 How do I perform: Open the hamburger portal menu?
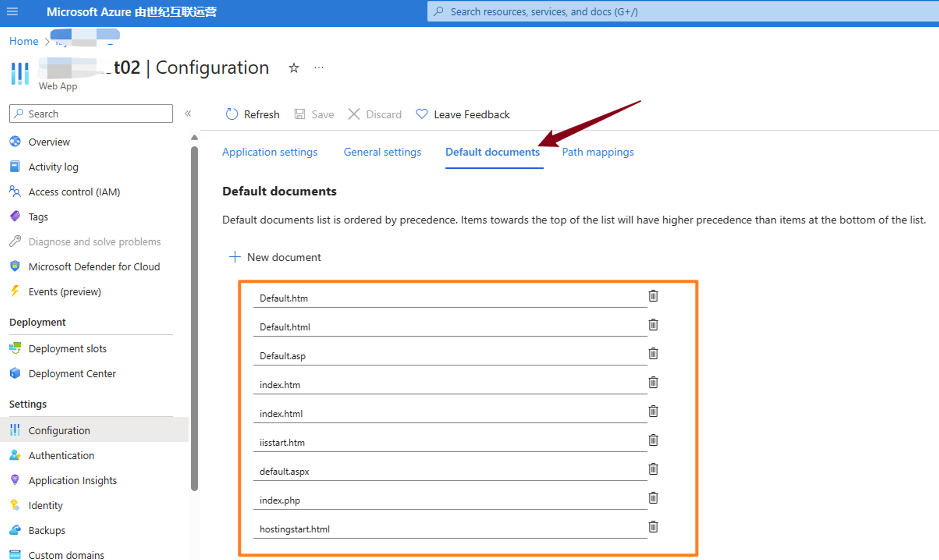13,12
